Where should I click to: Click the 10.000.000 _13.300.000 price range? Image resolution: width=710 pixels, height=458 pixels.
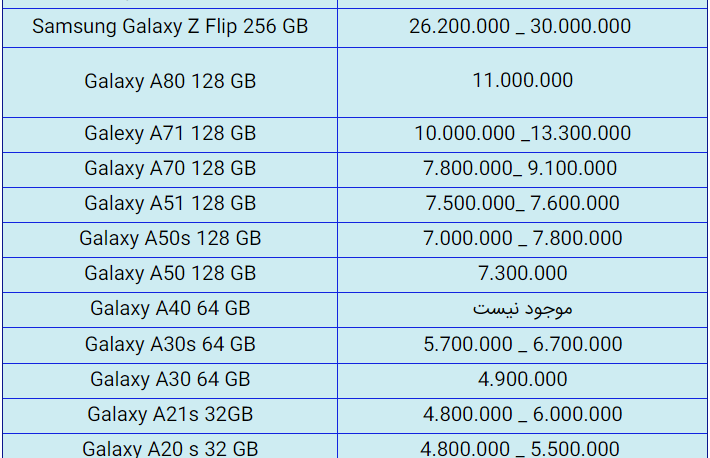pyautogui.click(x=523, y=134)
